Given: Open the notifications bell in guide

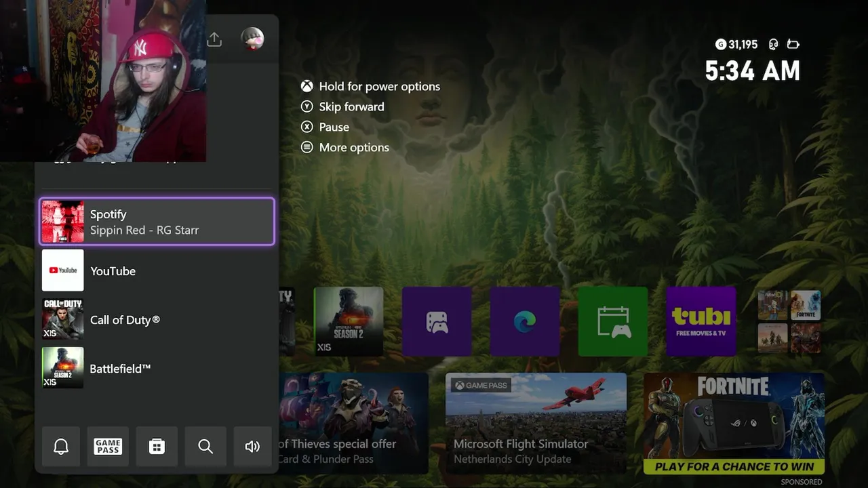Looking at the screenshot, I should point(61,446).
